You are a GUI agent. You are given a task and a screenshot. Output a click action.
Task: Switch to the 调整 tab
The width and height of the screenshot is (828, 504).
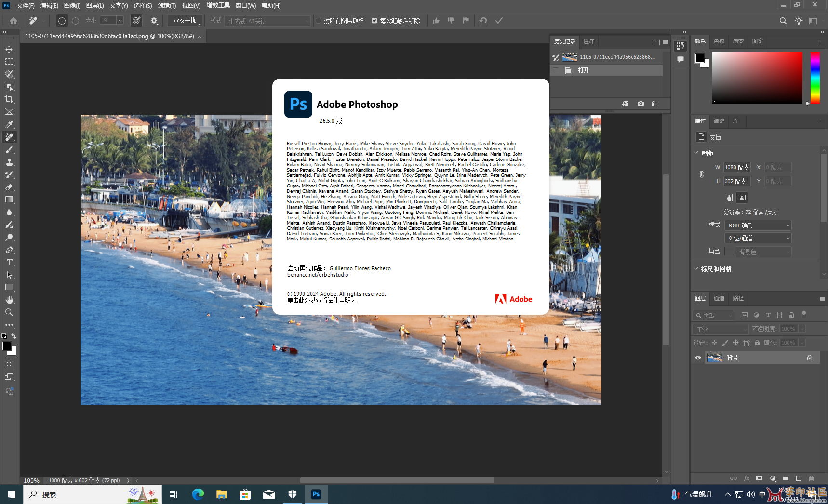[719, 121]
